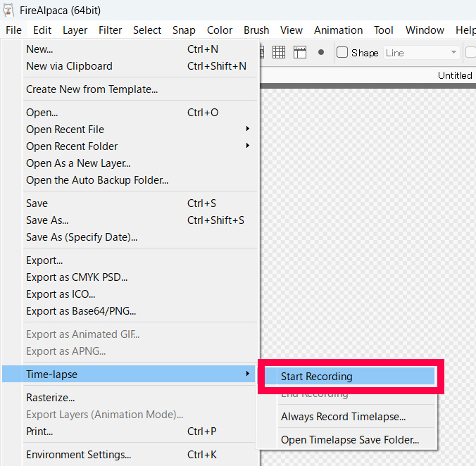Open the Animation menu
Image resolution: width=476 pixels, height=466 pixels.
tap(338, 30)
